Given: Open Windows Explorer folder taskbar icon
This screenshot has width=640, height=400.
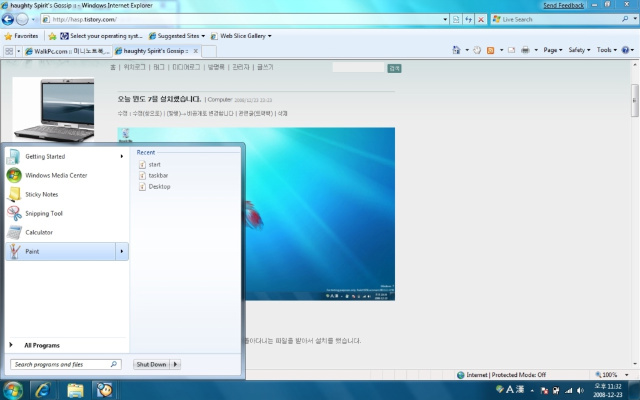Looking at the screenshot, I should pyautogui.click(x=75, y=390).
